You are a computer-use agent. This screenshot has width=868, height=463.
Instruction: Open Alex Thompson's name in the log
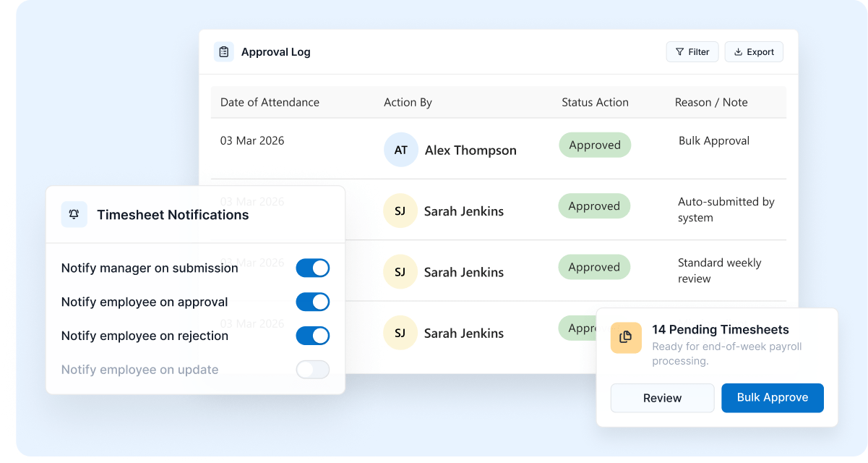coord(470,150)
